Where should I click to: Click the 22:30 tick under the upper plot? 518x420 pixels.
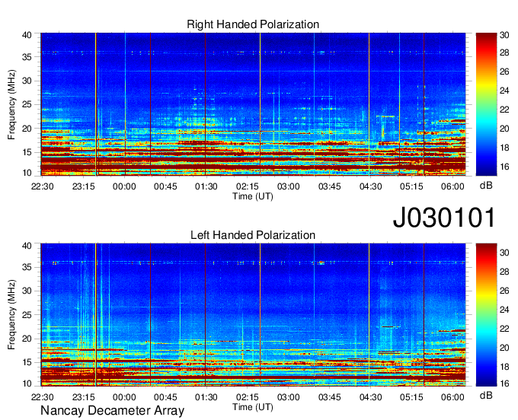43,186
